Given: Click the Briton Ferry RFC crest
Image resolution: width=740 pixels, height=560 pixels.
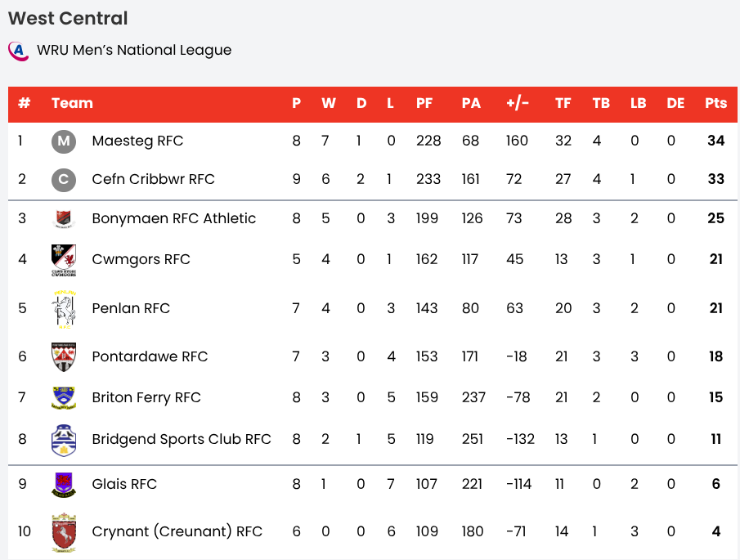Looking at the screenshot, I should click(64, 397).
